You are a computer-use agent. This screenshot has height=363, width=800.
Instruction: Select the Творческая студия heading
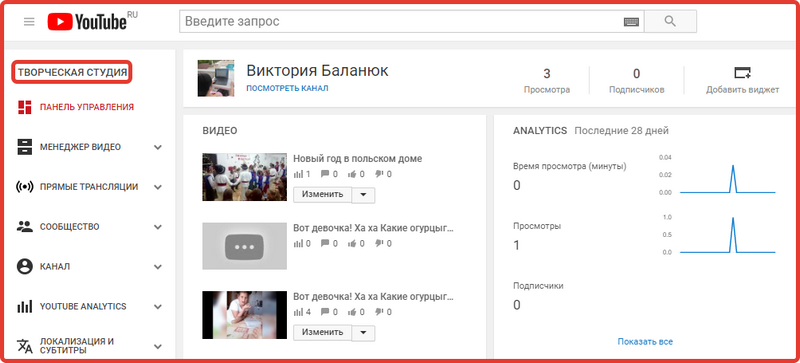[x=72, y=72]
